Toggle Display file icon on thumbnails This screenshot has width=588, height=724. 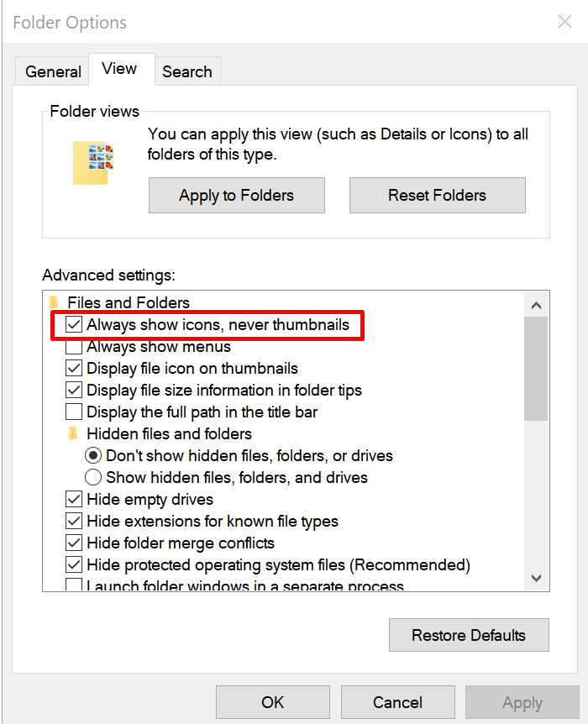[x=75, y=368]
